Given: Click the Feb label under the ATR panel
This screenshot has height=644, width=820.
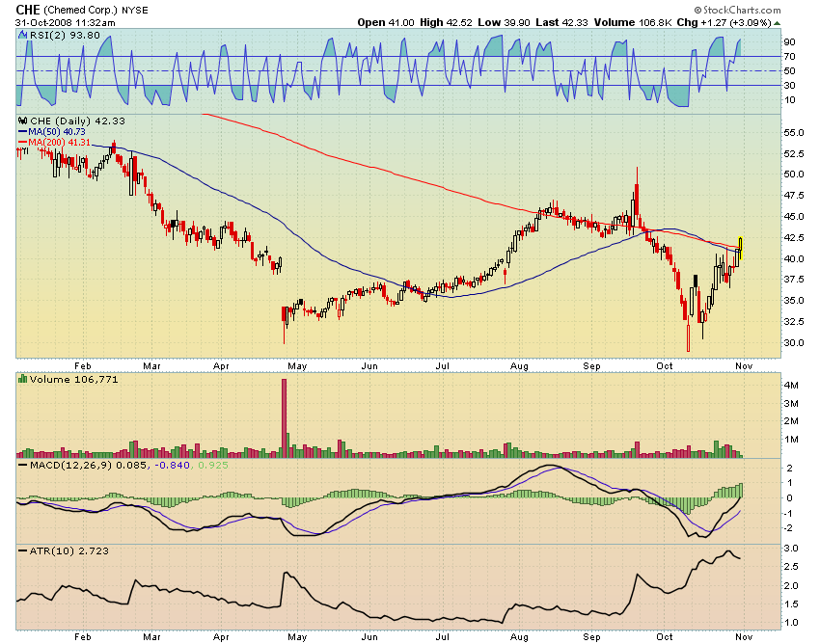Looking at the screenshot, I should (83, 636).
